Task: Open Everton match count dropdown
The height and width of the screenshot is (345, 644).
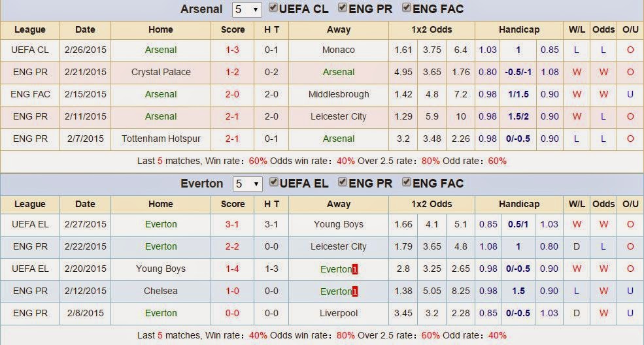Action: [x=247, y=184]
